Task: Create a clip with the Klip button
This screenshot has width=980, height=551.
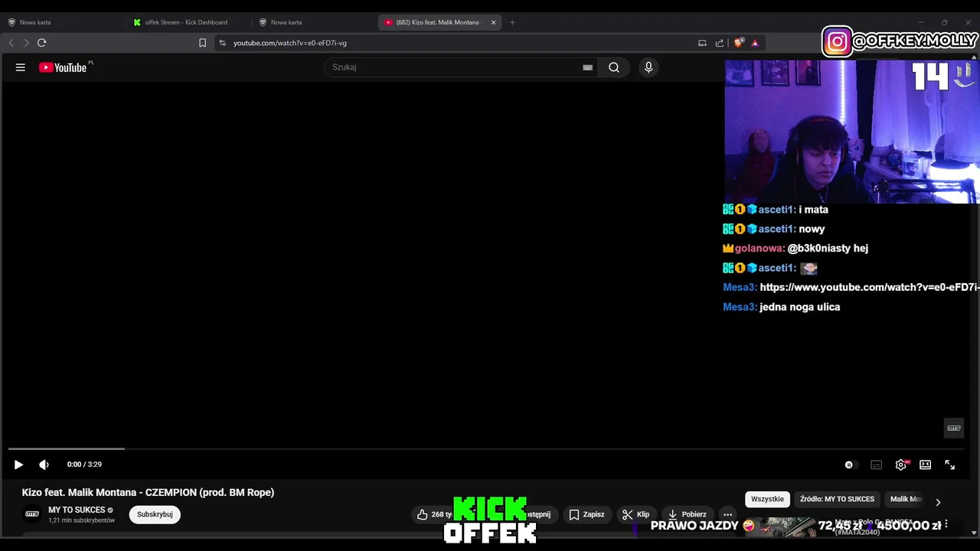Action: point(636,514)
